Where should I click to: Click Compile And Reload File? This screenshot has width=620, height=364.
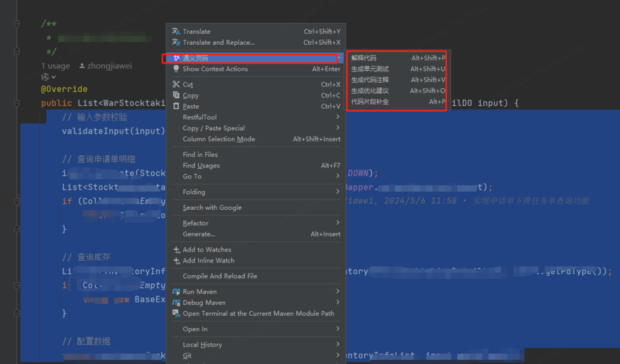click(x=220, y=276)
